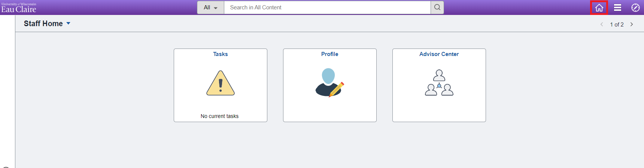Image resolution: width=644 pixels, height=168 pixels.
Task: Open the Actions list hamburger menu
Action: pyautogui.click(x=617, y=7)
